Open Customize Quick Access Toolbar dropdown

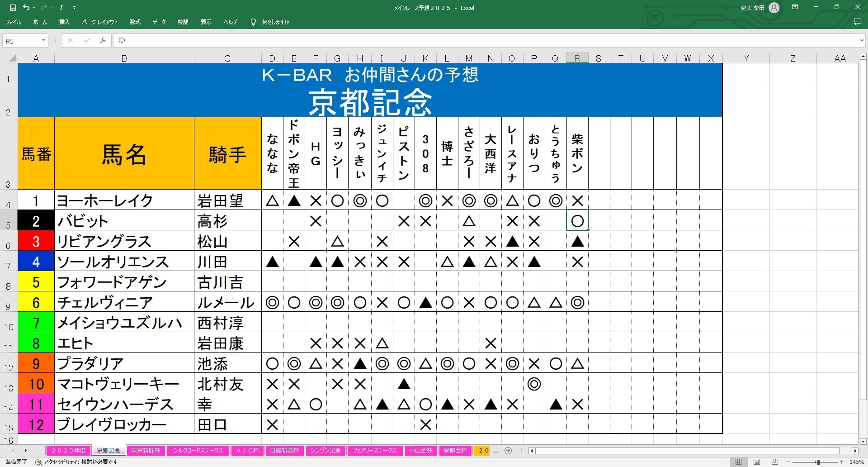pos(74,8)
